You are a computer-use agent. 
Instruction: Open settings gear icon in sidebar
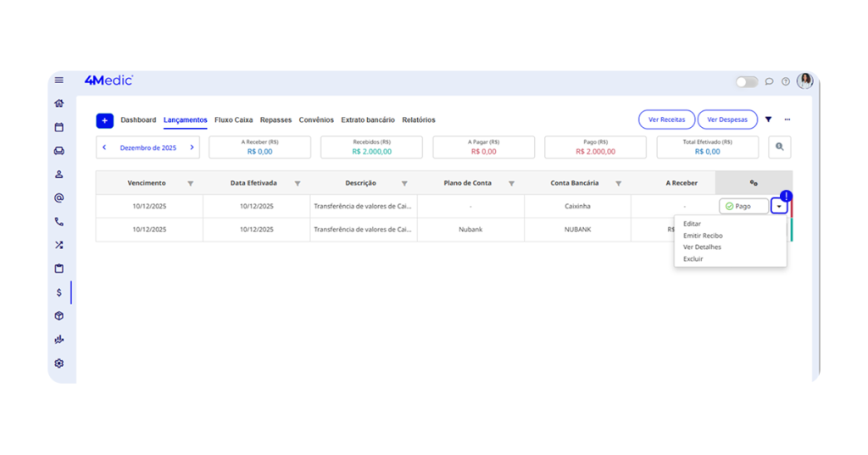pyautogui.click(x=59, y=363)
